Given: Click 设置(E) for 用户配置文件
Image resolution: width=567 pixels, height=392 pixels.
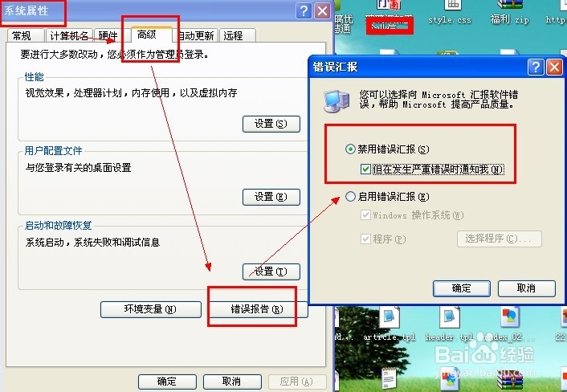Looking at the screenshot, I should tap(271, 197).
